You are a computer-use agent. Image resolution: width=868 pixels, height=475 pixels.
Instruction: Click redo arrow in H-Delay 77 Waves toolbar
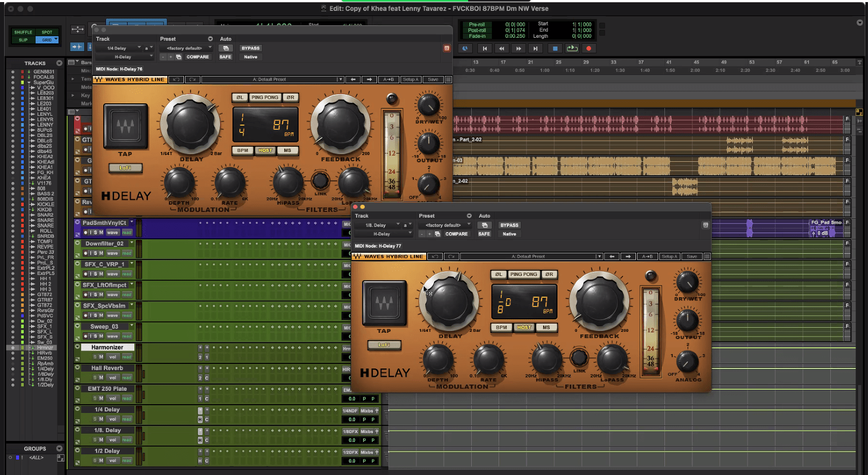451,256
